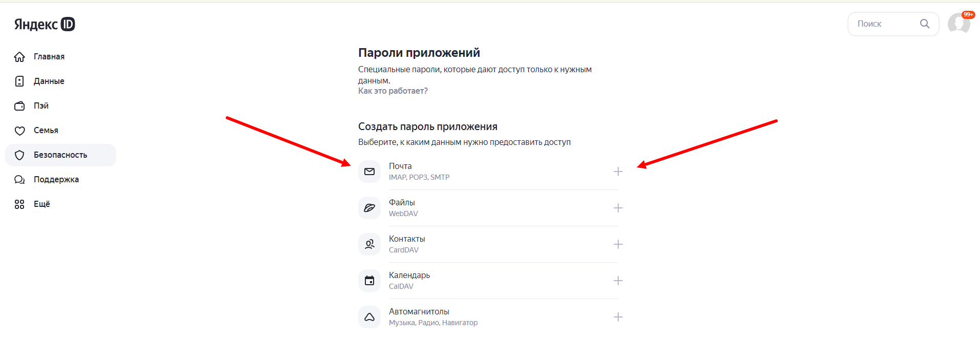Image resolution: width=980 pixels, height=340 pixels.
Task: Click the WebDAV subtitle text
Action: point(403,214)
